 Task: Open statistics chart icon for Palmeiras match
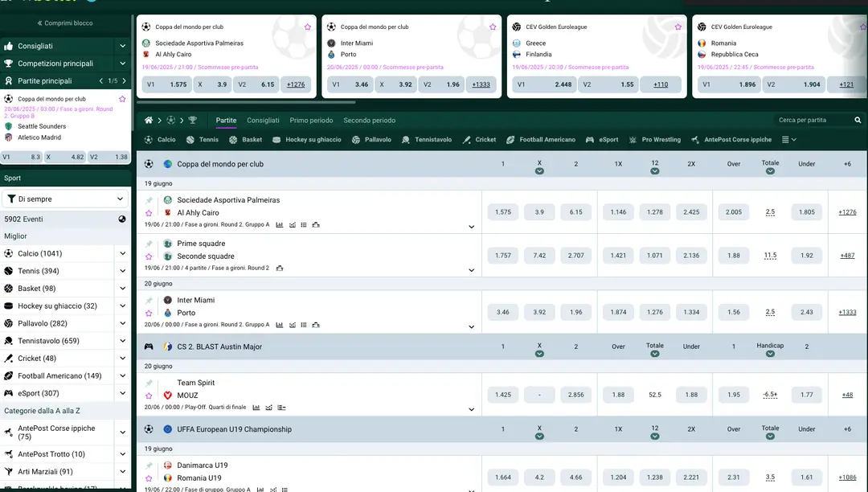pos(280,224)
